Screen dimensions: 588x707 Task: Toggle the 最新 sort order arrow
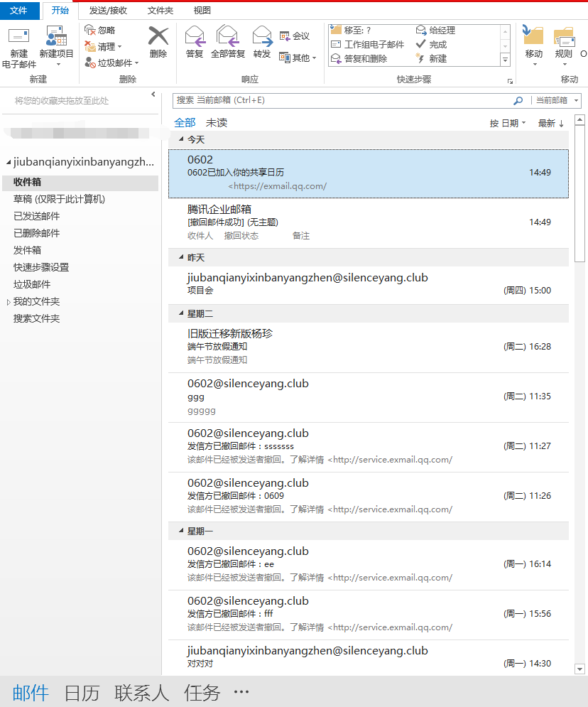(x=562, y=124)
